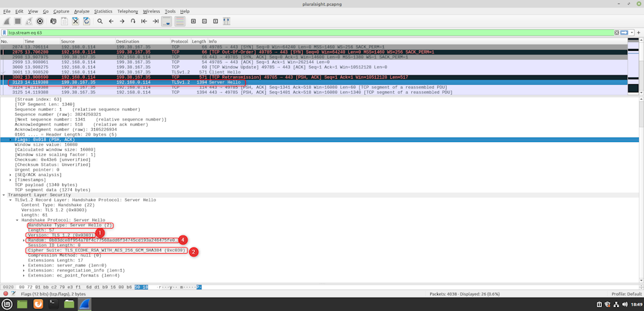Expand Extension: server_name (len=0)
This screenshot has width=644, height=311.
(25, 266)
